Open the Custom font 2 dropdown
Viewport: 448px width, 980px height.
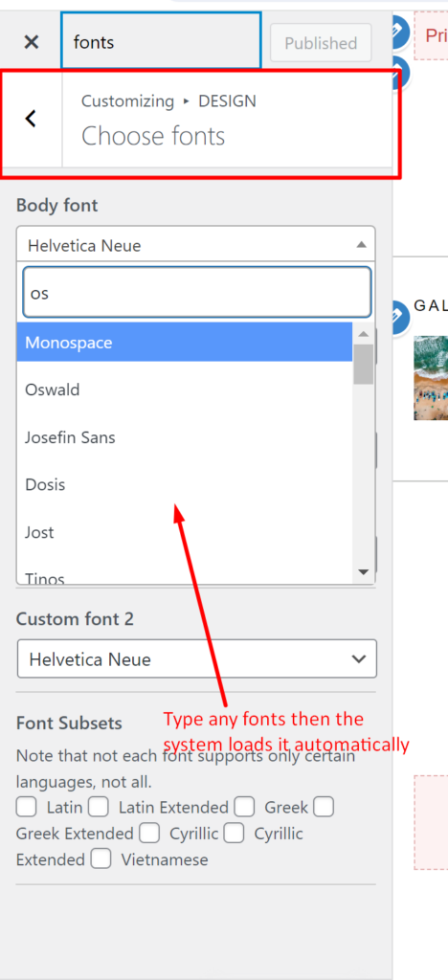pyautogui.click(x=197, y=658)
